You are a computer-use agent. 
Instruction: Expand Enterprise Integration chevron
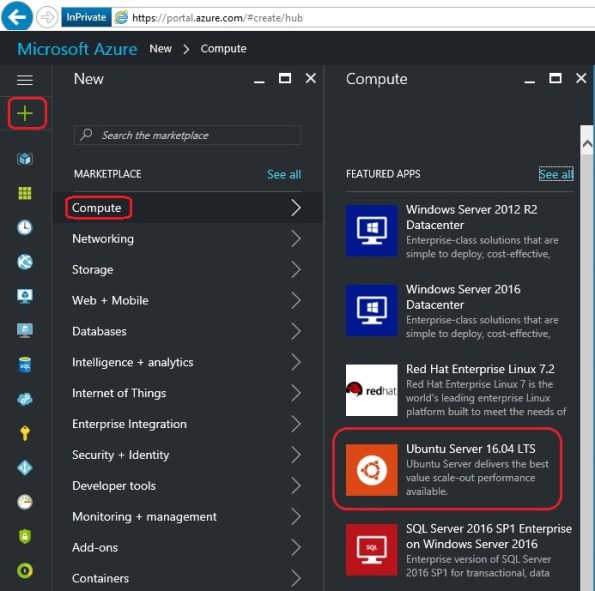296,424
